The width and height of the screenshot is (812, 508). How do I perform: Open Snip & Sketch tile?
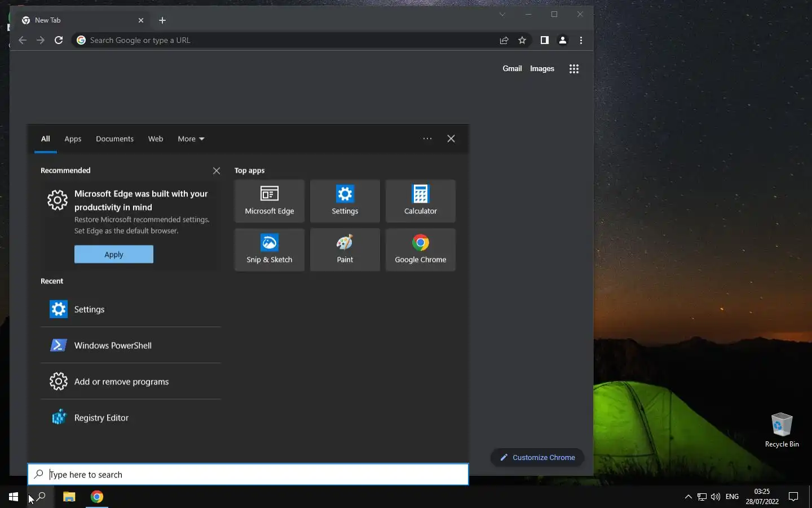click(x=270, y=249)
